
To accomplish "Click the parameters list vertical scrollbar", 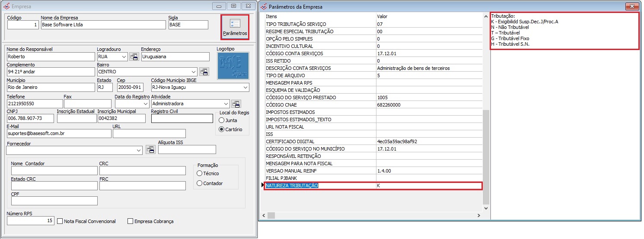I will [486, 155].
